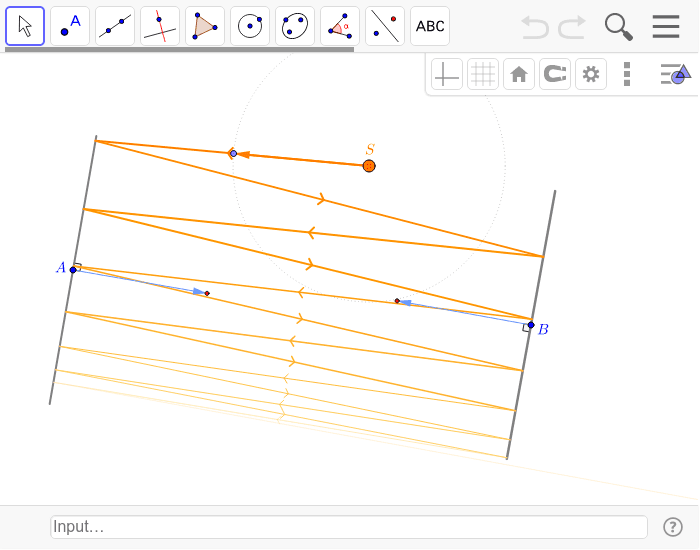Image resolution: width=700 pixels, height=550 pixels.
Task: Open point capturing magnet options
Action: pyautogui.click(x=555, y=74)
